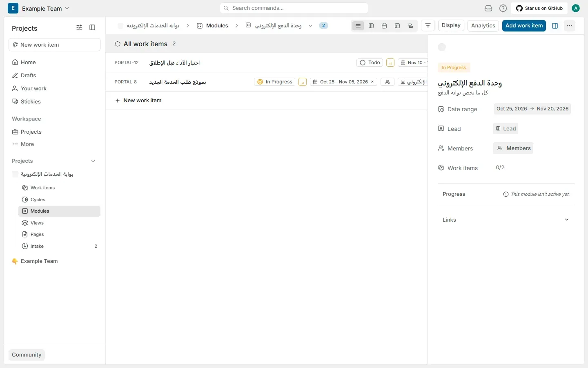Click assignee icon on PORTAL-8 row
Image resolution: width=588 pixels, height=368 pixels.
click(388, 82)
